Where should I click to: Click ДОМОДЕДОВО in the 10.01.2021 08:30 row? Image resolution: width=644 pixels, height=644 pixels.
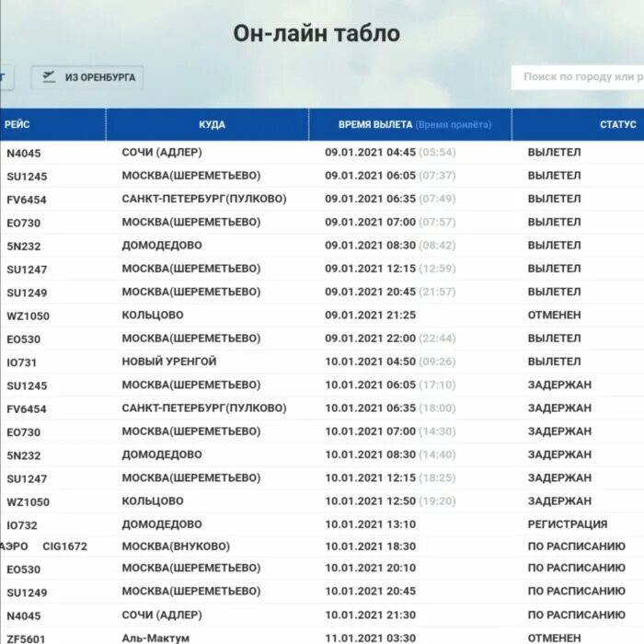162,454
